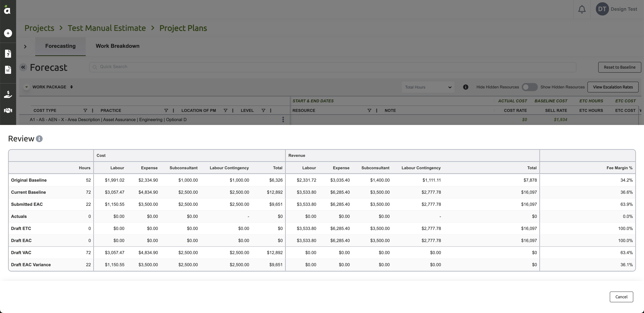Filter the Cost Type column
This screenshot has height=313, width=644.
point(85,111)
